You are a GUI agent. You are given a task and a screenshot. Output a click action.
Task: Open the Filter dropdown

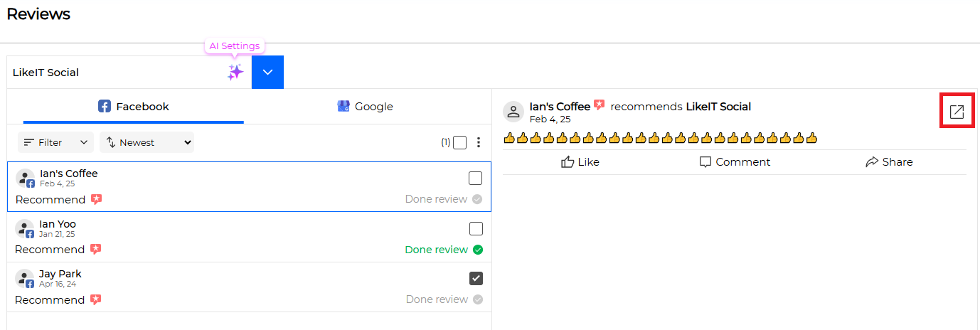pyautogui.click(x=55, y=142)
